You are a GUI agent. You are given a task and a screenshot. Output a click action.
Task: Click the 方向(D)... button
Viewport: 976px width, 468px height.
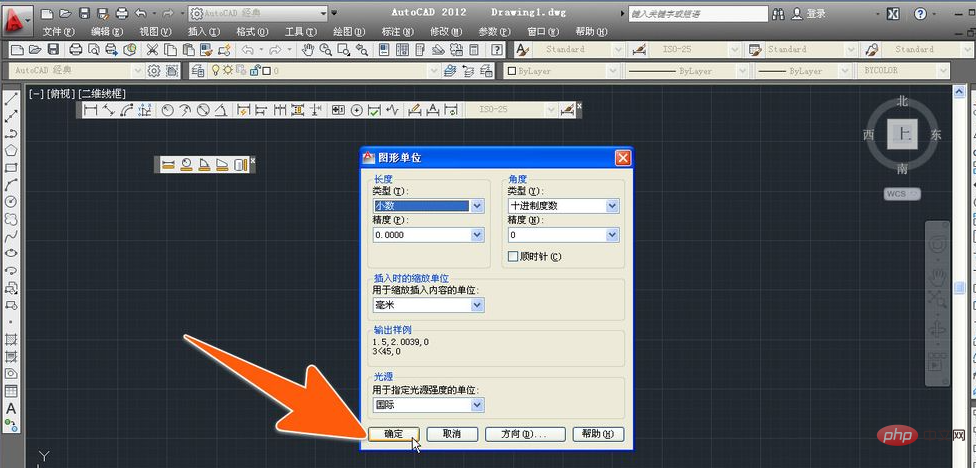[525, 434]
